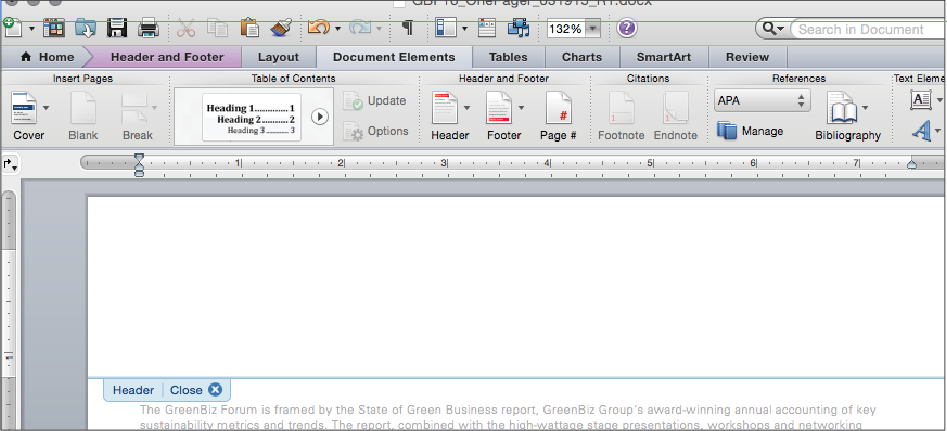The image size is (947, 431).
Task: Open the Bibliography dropdown arrow
Action: click(865, 108)
